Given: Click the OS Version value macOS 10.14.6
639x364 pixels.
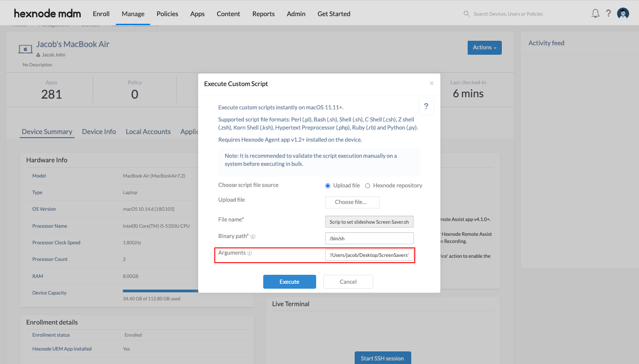Looking at the screenshot, I should click(149, 209).
